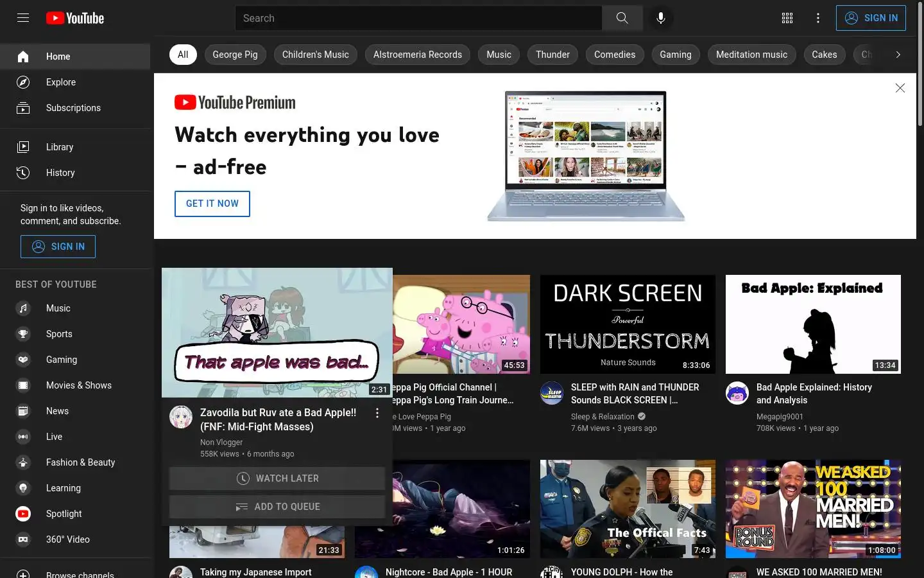Start voice search with microphone

[661, 18]
